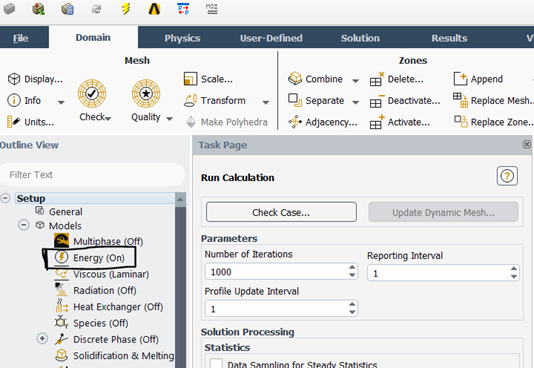Click the Combine zones icon

click(x=295, y=79)
